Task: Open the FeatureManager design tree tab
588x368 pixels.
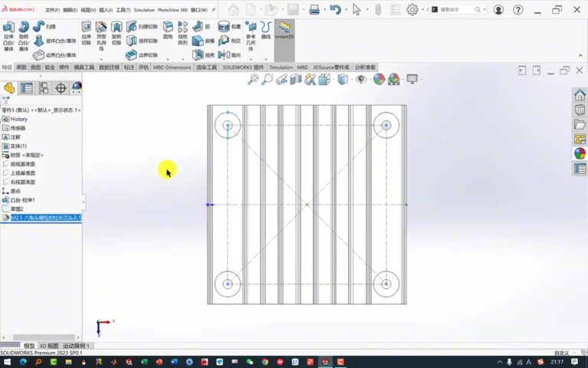Action: 9,88
